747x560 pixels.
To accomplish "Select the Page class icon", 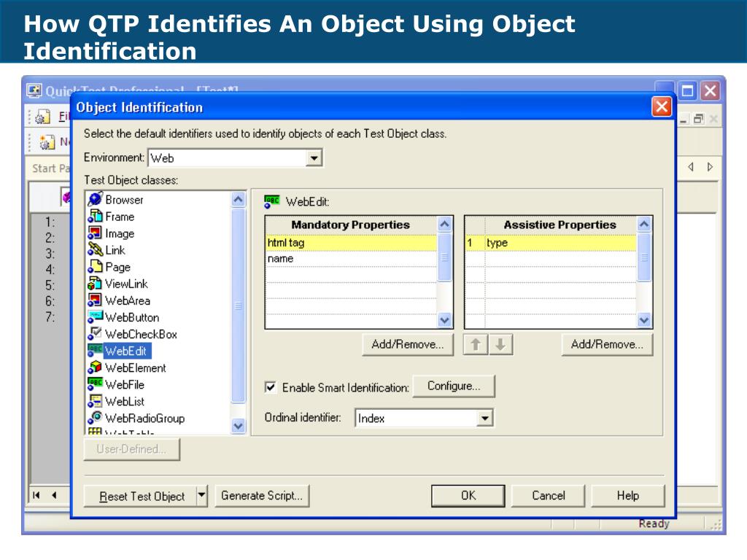I will 96,267.
